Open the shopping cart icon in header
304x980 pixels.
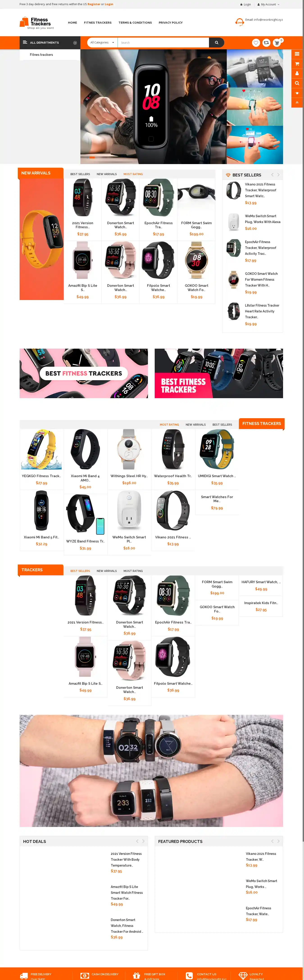[x=277, y=43]
